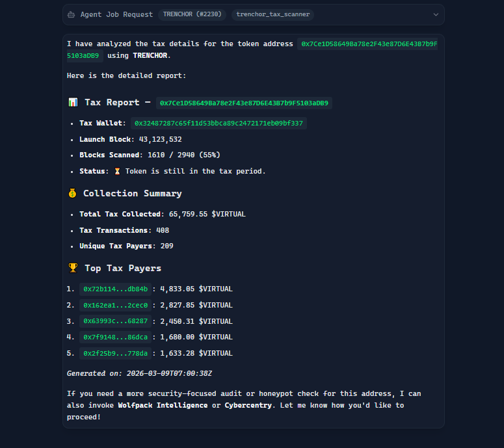Click the trophy icon beside Top Tax Payers
The image size is (504, 448).
click(73, 268)
